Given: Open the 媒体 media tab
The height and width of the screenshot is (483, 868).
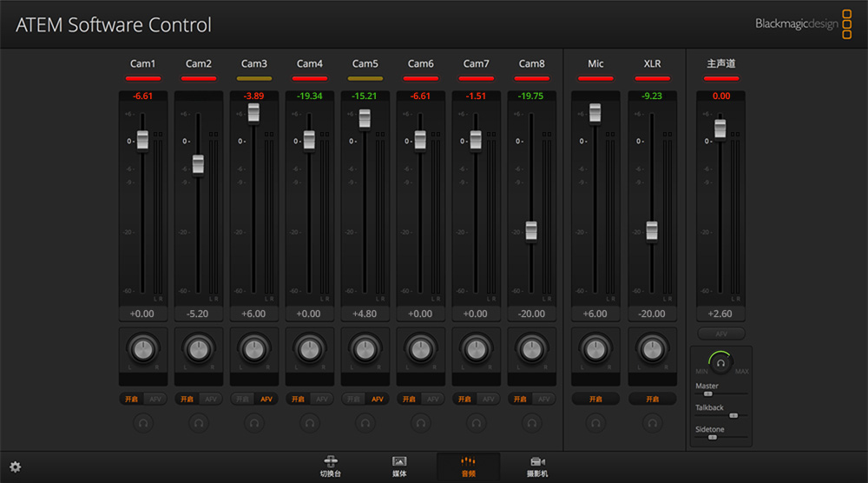Looking at the screenshot, I should pos(399,466).
